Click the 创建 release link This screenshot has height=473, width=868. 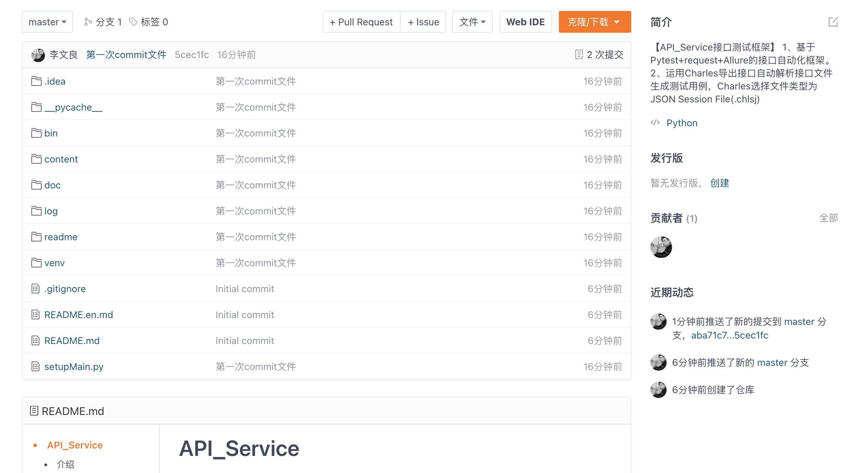pyautogui.click(x=720, y=183)
